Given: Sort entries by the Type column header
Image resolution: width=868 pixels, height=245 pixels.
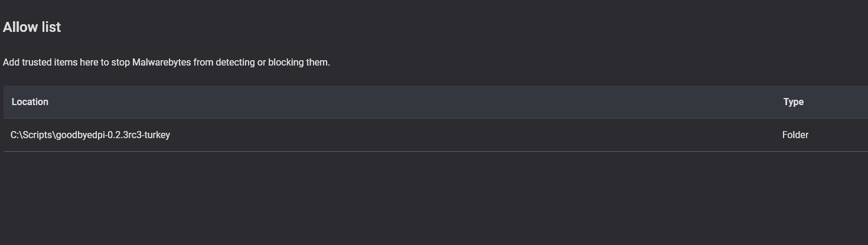Looking at the screenshot, I should click(x=793, y=102).
